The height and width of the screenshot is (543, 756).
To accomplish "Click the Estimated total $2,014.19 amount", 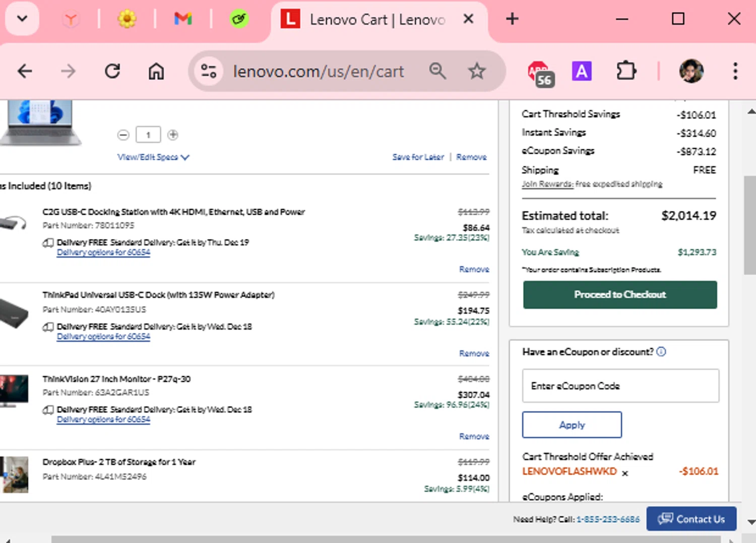I will click(688, 216).
